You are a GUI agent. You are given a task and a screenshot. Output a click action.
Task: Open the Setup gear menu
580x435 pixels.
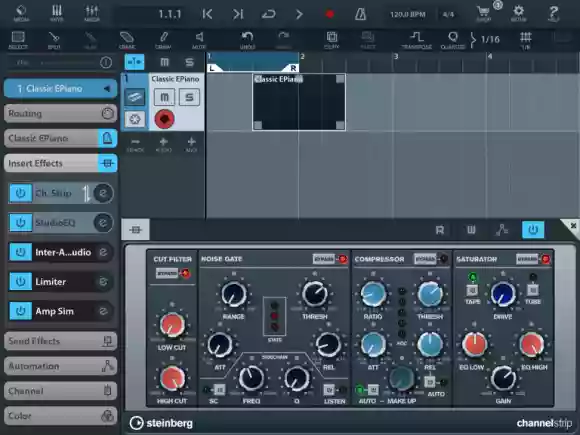(519, 13)
